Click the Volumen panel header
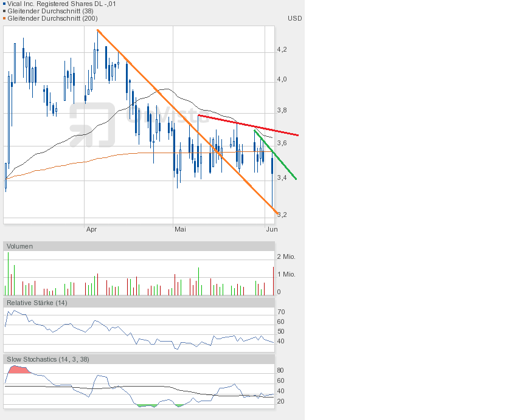This screenshot has height=420, width=517. pos(139,246)
